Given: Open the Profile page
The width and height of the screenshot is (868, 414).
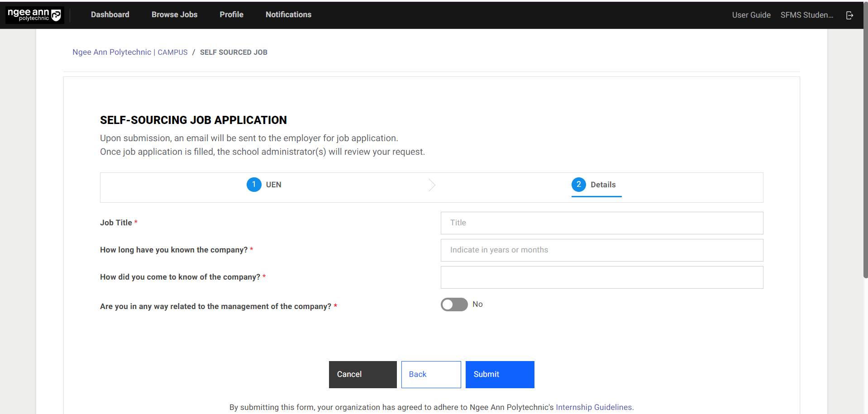Looking at the screenshot, I should click(231, 14).
